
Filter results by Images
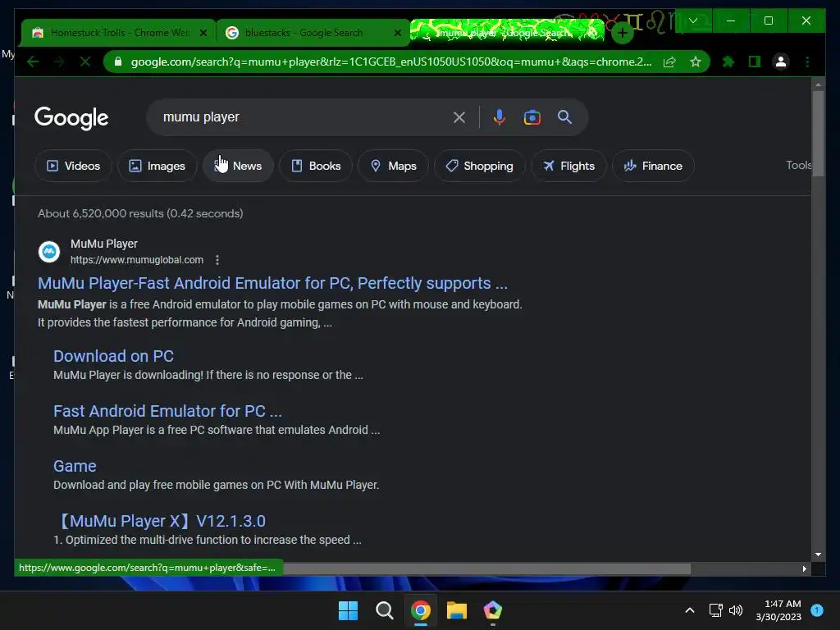coord(157,166)
